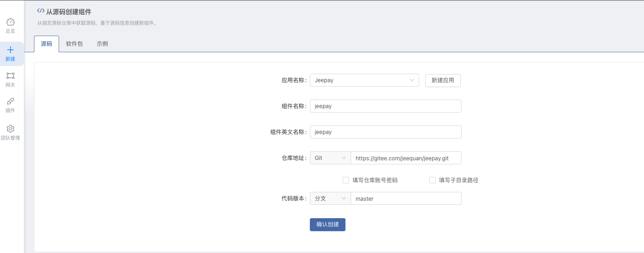Enable 填写仓库账号密码 checkbox

pos(346,180)
